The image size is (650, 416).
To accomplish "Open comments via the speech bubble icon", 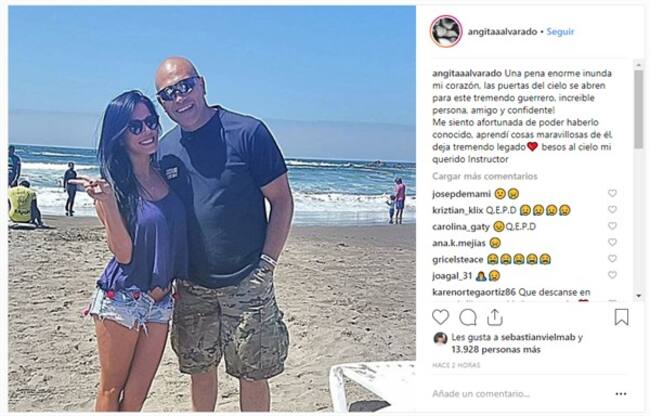I will [x=468, y=317].
